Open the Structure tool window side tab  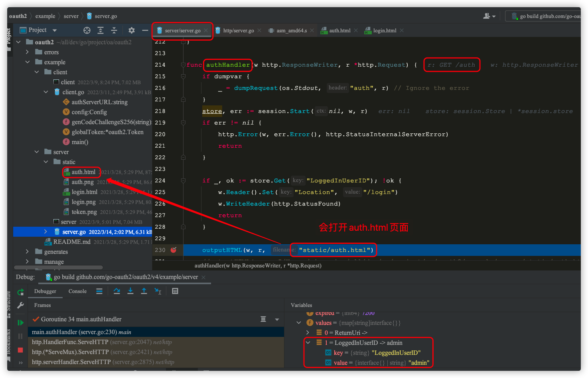point(9,304)
